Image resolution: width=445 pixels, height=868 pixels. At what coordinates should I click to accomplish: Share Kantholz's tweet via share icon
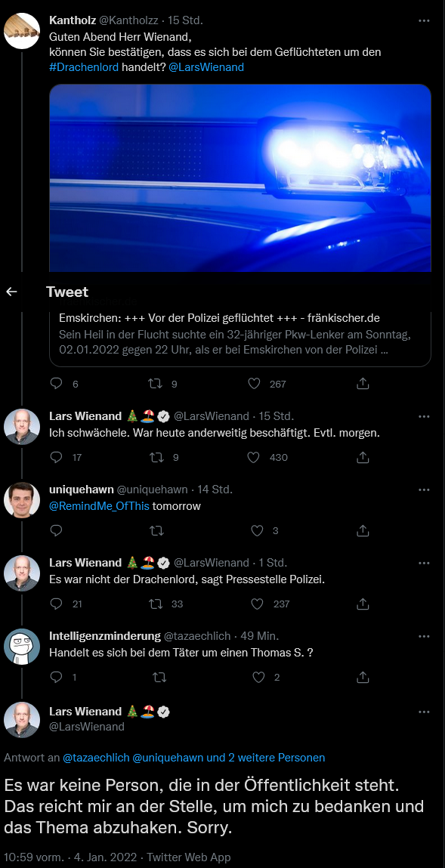[363, 383]
